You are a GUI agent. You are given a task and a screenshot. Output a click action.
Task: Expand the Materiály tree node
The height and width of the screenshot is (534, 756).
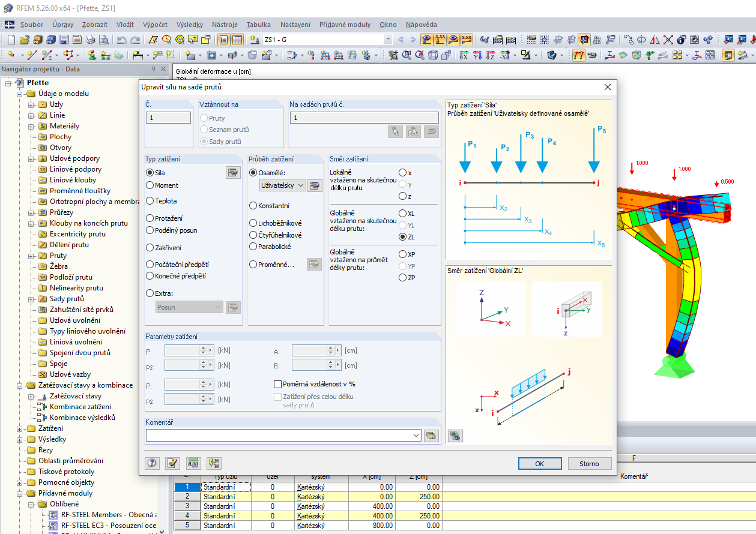pos(31,126)
